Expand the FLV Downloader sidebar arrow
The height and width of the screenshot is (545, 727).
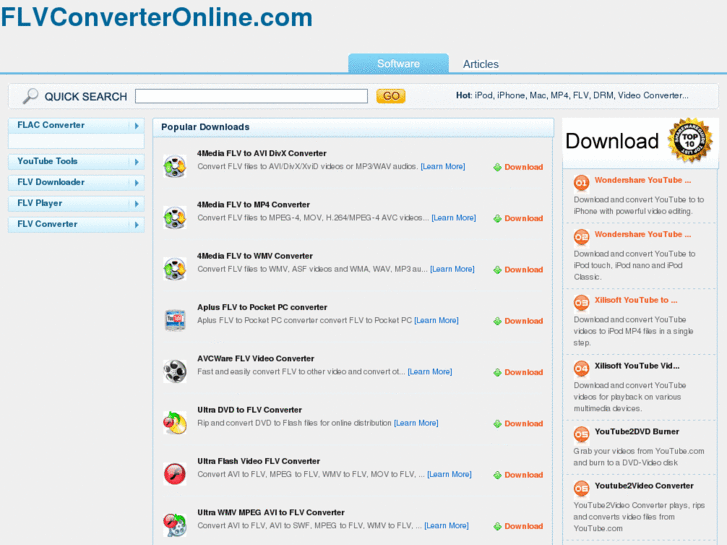click(x=136, y=183)
